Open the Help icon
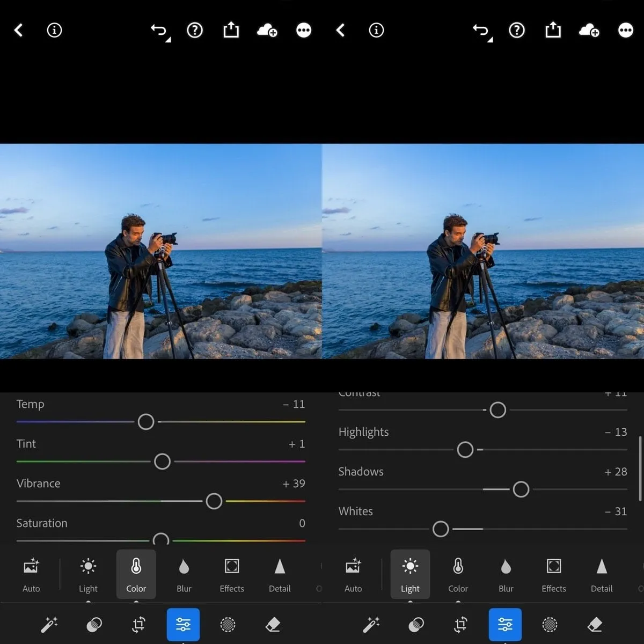644x644 pixels. tap(195, 30)
